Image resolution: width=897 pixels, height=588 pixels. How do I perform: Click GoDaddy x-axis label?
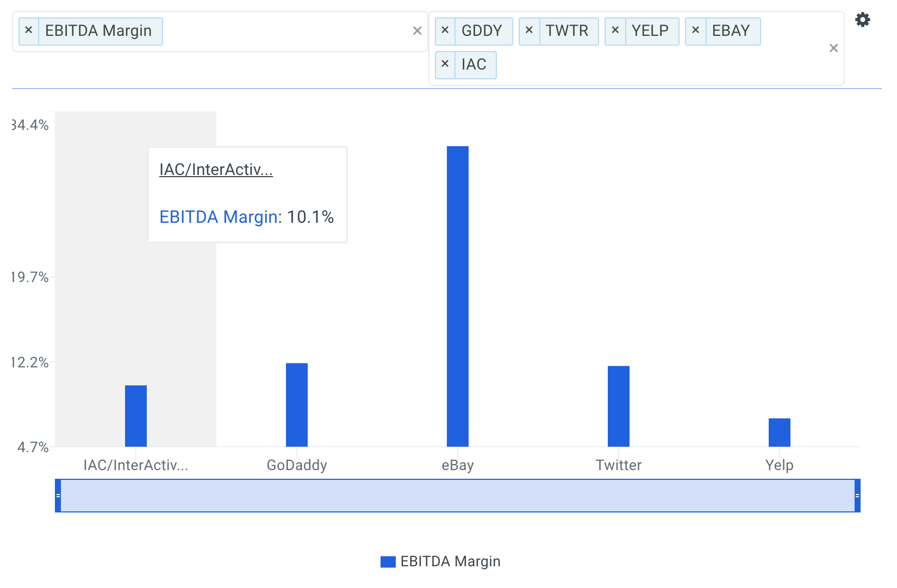(297, 465)
